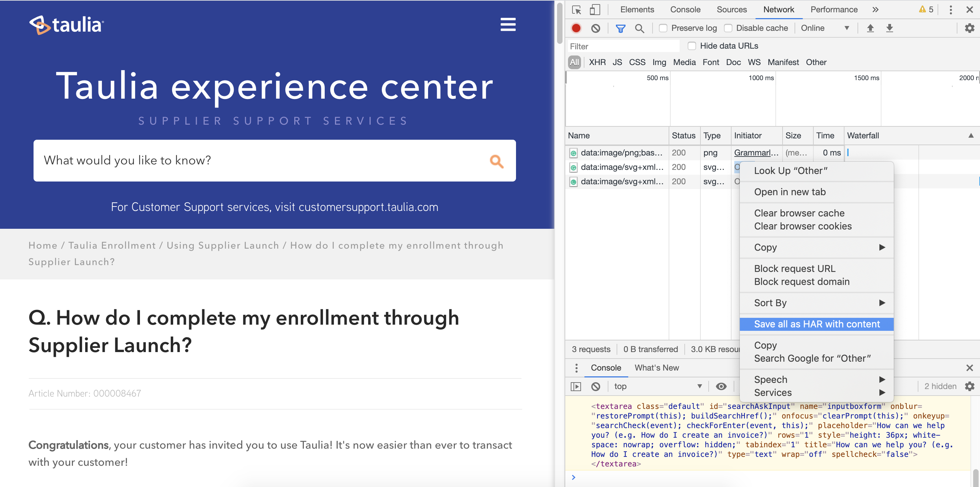
Task: Click the Console tab in DevTools bottom panel
Action: [605, 367]
